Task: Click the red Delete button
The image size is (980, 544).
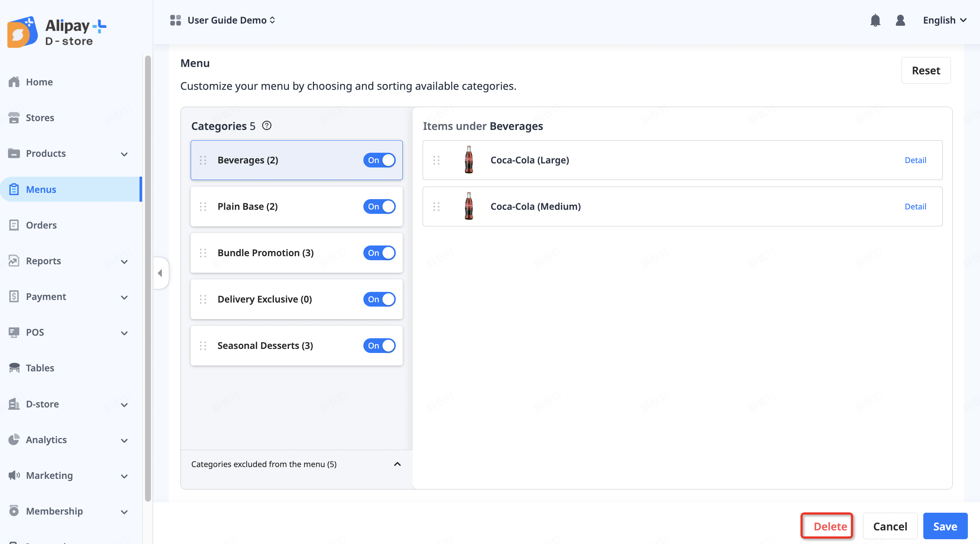Action: (x=830, y=526)
